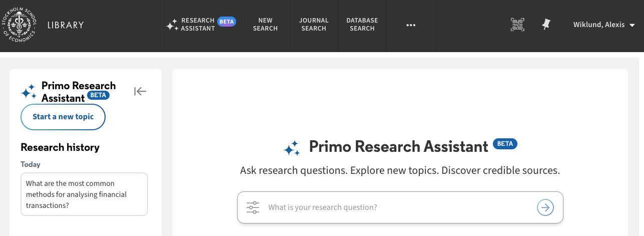
Task: Open Database Search
Action: point(362,25)
